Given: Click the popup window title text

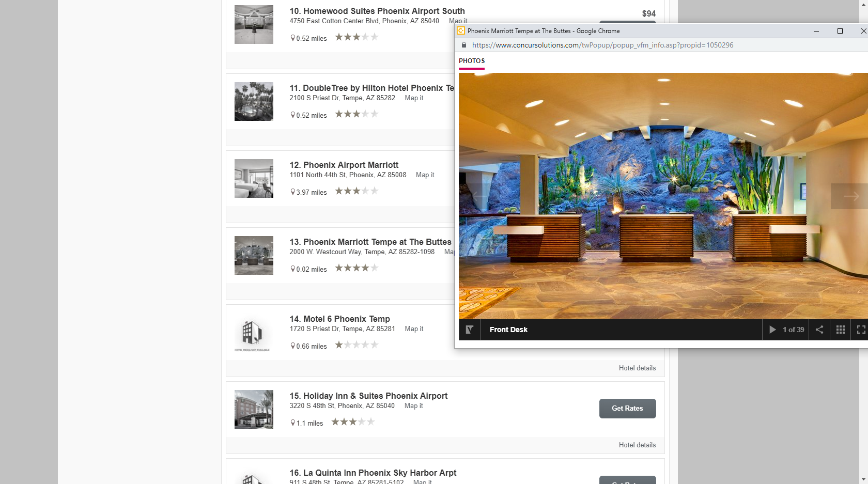Looking at the screenshot, I should pyautogui.click(x=544, y=31).
